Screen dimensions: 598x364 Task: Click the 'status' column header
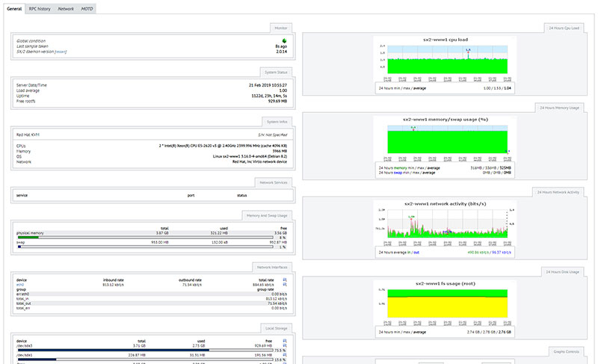(x=242, y=196)
